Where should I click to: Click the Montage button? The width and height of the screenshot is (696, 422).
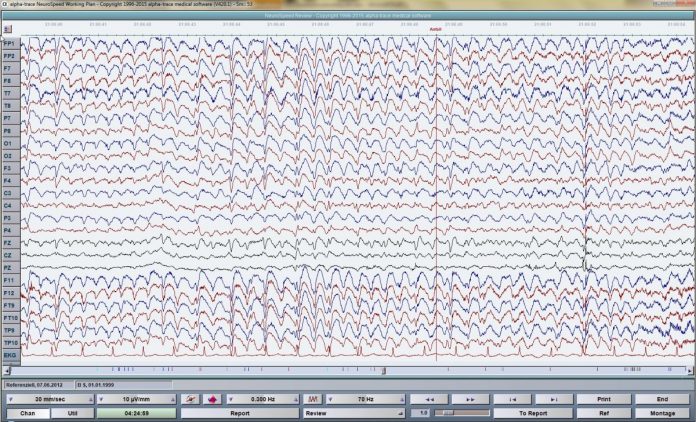pos(662,413)
